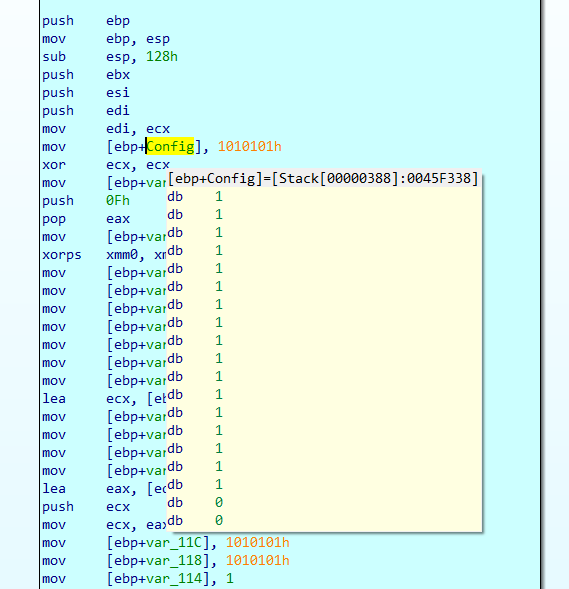Click the first 'db 1' tooltip row
Screen dimensions: 569x589
point(195,196)
